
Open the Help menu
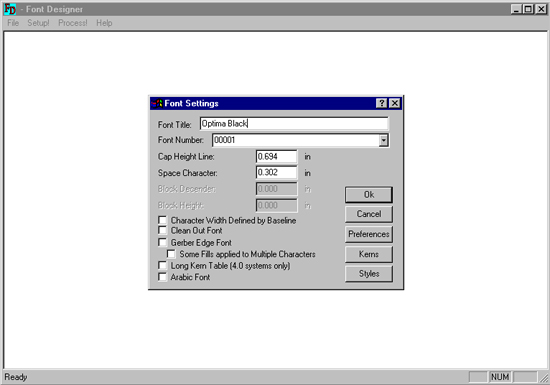pyautogui.click(x=104, y=23)
